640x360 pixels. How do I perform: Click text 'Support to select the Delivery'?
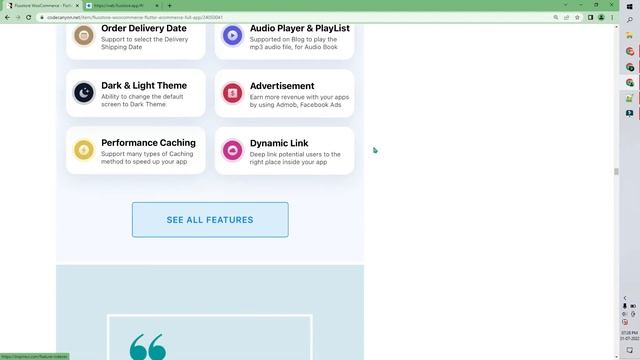tap(144, 39)
